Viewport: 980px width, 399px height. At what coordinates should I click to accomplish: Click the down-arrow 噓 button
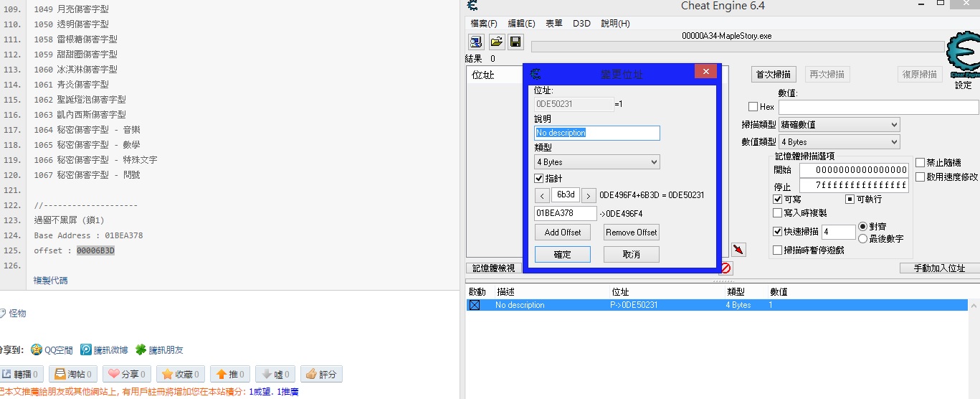(x=275, y=374)
